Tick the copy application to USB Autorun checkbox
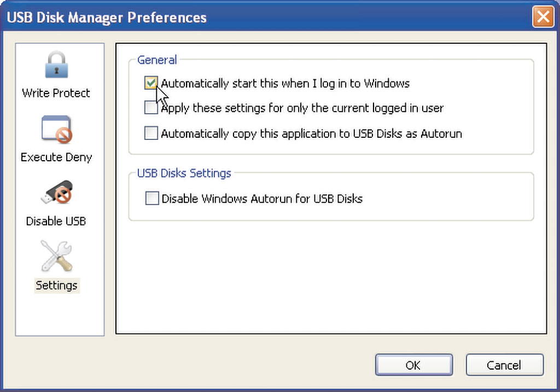Image resolution: width=560 pixels, height=392 pixels. coord(151,133)
